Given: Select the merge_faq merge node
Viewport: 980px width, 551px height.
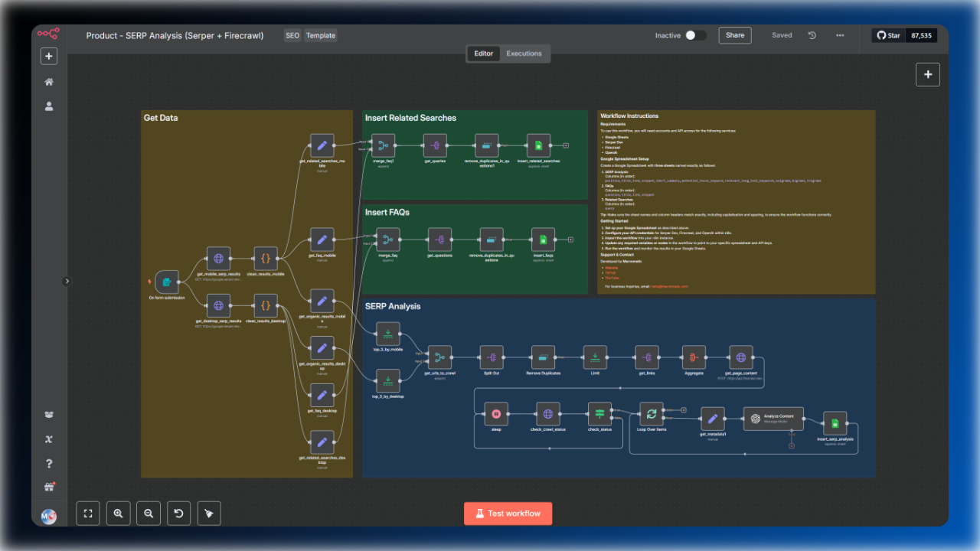Looking at the screenshot, I should pos(387,240).
